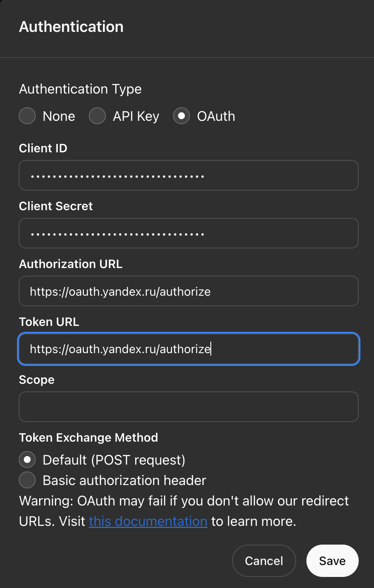Screen dimensions: 374x588
Task: Focus the empty Scope input field
Action: coord(189,407)
